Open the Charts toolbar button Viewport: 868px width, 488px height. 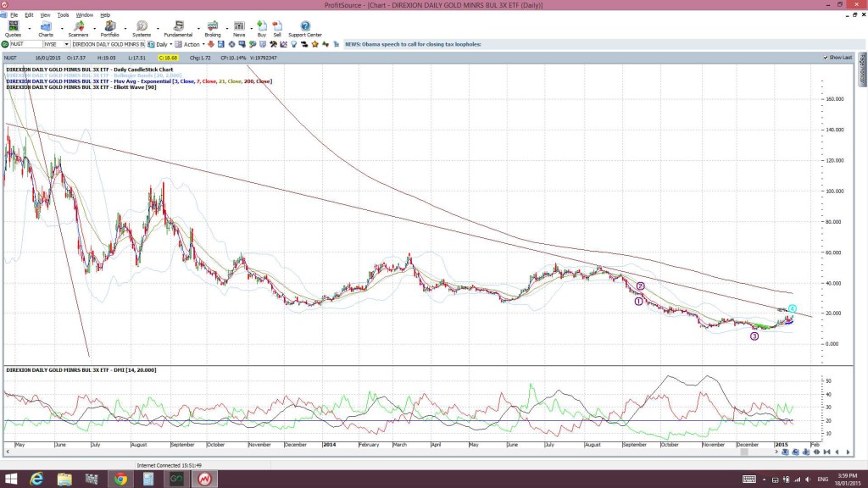pos(46,29)
